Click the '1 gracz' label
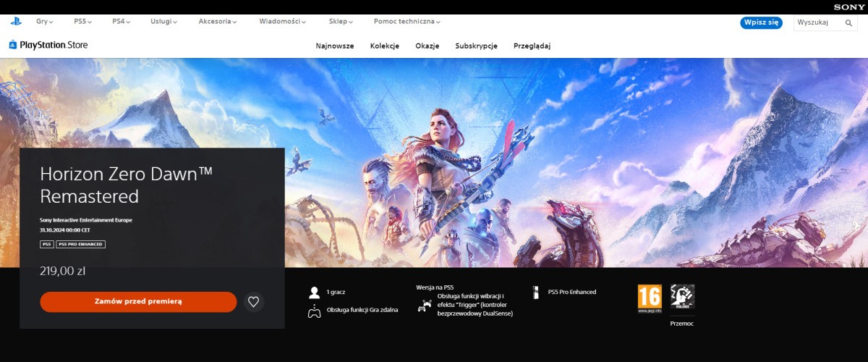The image size is (868, 362). coord(336,292)
